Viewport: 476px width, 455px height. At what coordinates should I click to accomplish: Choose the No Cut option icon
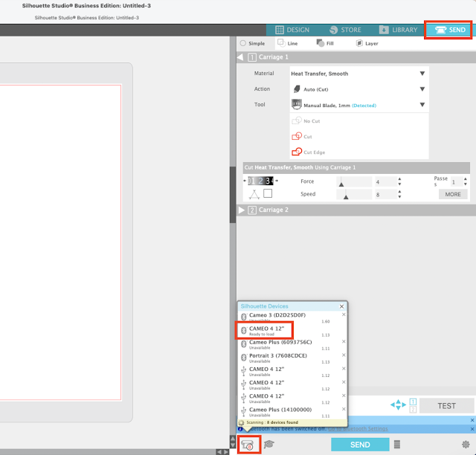point(297,120)
